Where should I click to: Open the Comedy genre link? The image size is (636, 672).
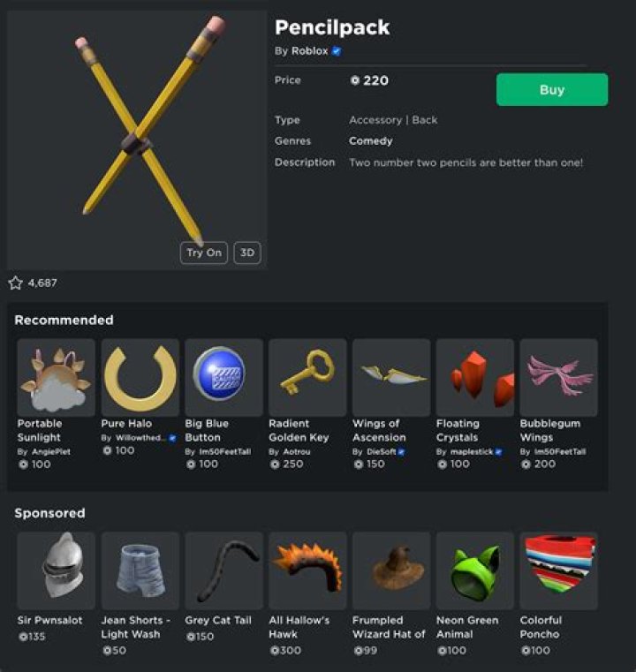pyautogui.click(x=370, y=141)
